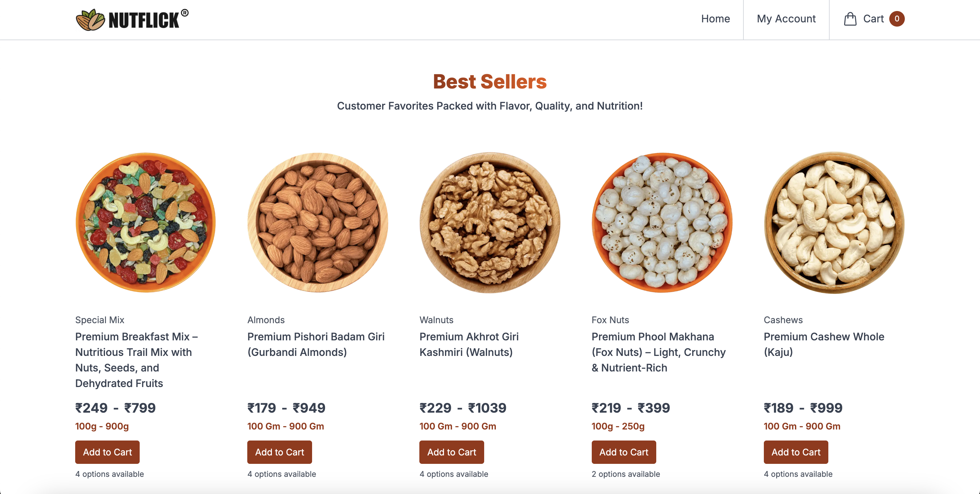Click the cart item count badge

pos(896,19)
